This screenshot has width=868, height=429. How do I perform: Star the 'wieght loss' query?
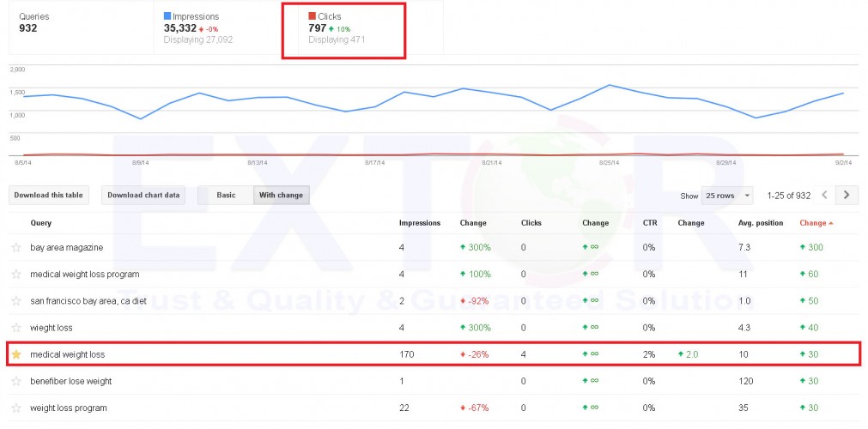pos(15,328)
